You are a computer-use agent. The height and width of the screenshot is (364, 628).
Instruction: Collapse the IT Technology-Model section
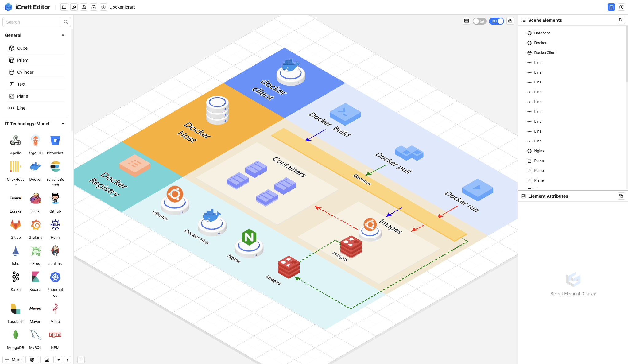pyautogui.click(x=63, y=124)
